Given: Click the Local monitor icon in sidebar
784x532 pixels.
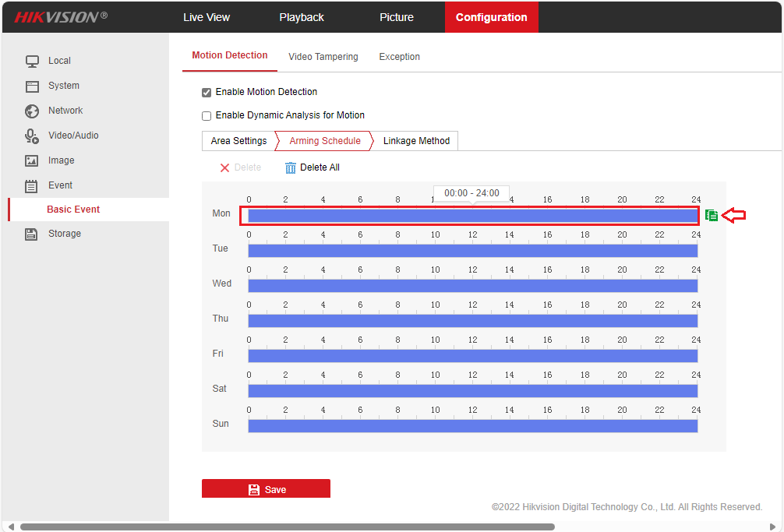Looking at the screenshot, I should click(32, 61).
